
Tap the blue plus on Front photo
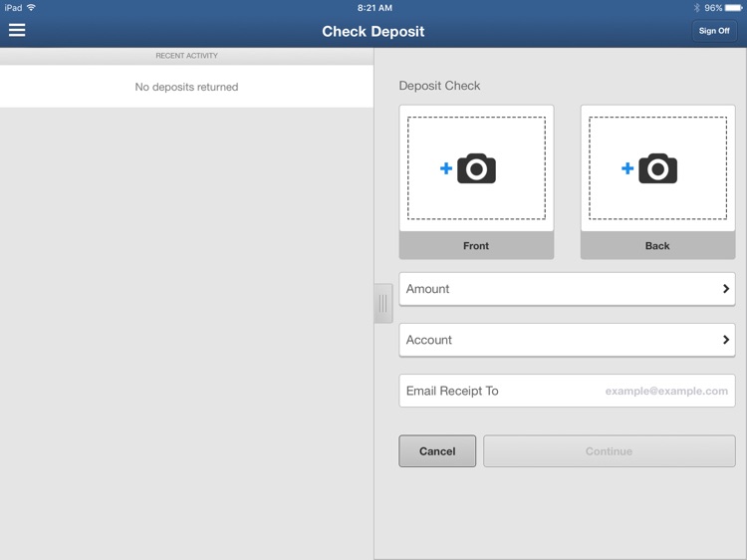(446, 168)
